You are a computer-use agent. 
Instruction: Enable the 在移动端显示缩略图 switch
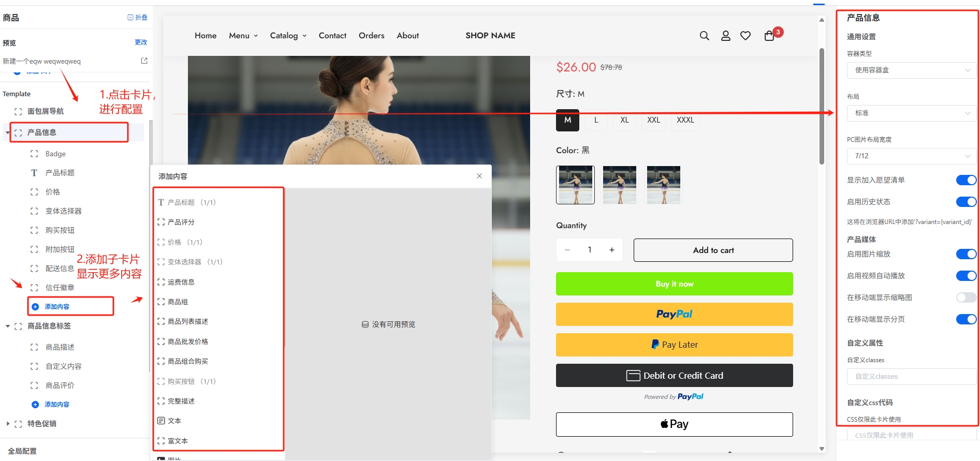(x=966, y=298)
